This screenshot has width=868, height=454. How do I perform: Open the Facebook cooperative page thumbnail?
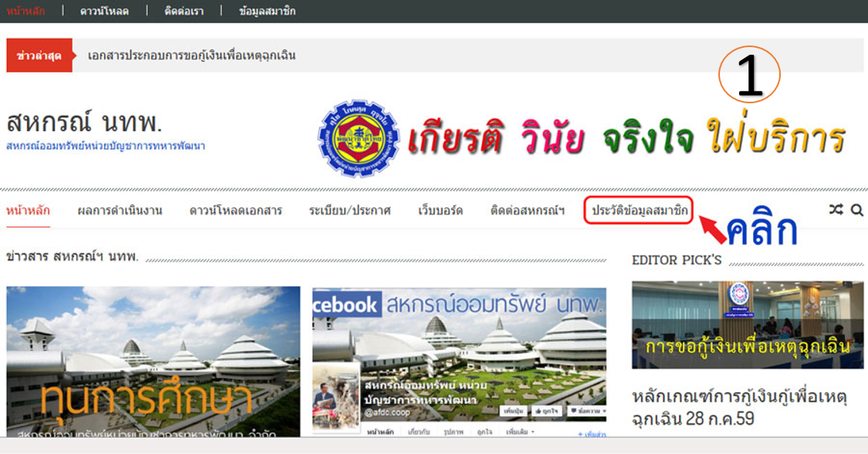click(459, 362)
